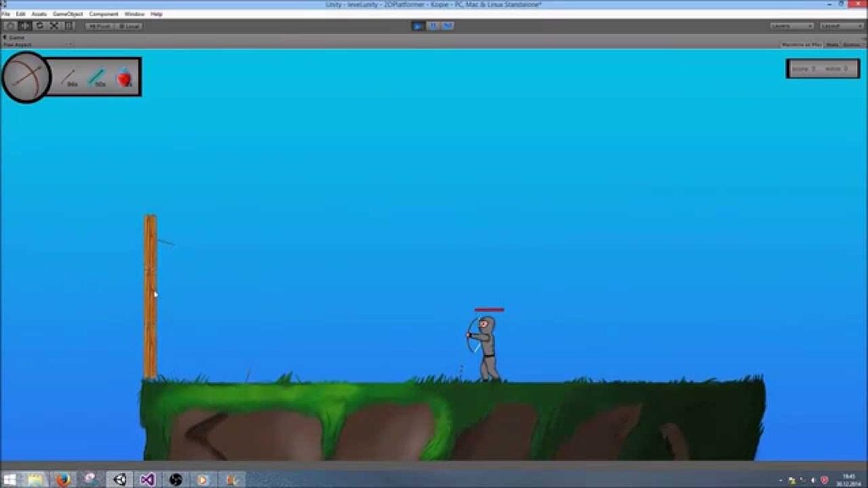Open the Layers dropdown
Viewport: 868px width, 488px height.
791,25
